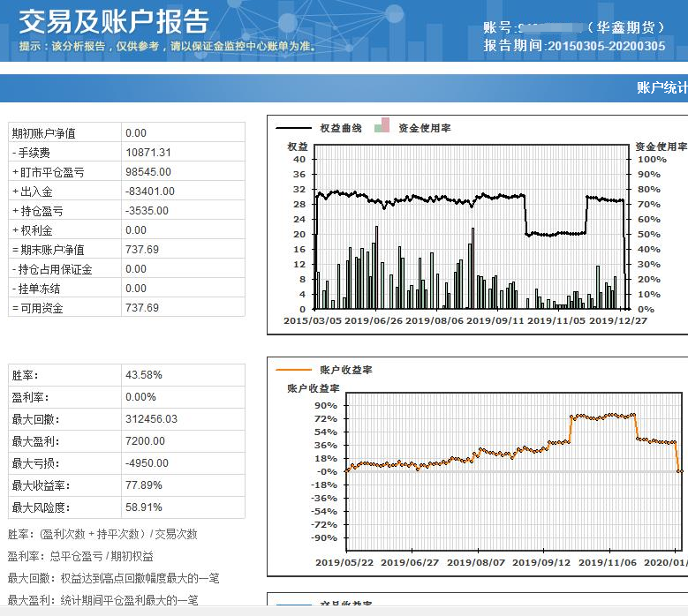Click the 期末账户净值 row label
The width and height of the screenshot is (688, 616).
click(49, 250)
